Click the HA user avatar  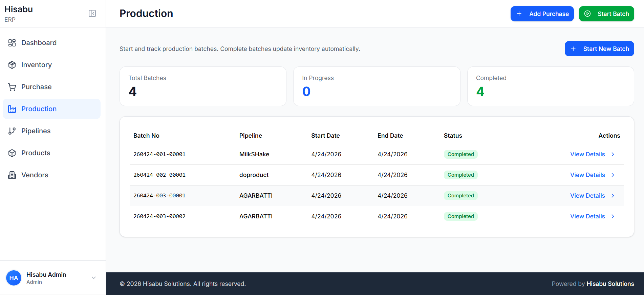[14, 278]
